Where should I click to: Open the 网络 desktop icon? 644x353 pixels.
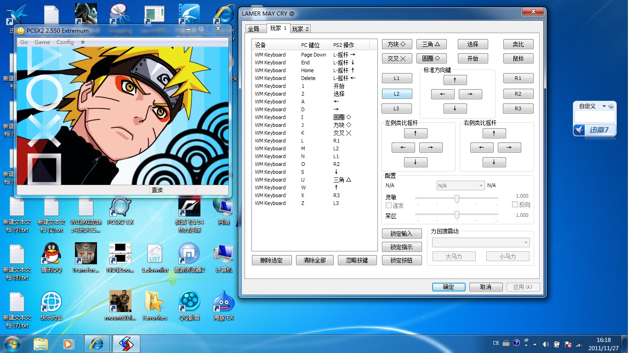coord(224,211)
